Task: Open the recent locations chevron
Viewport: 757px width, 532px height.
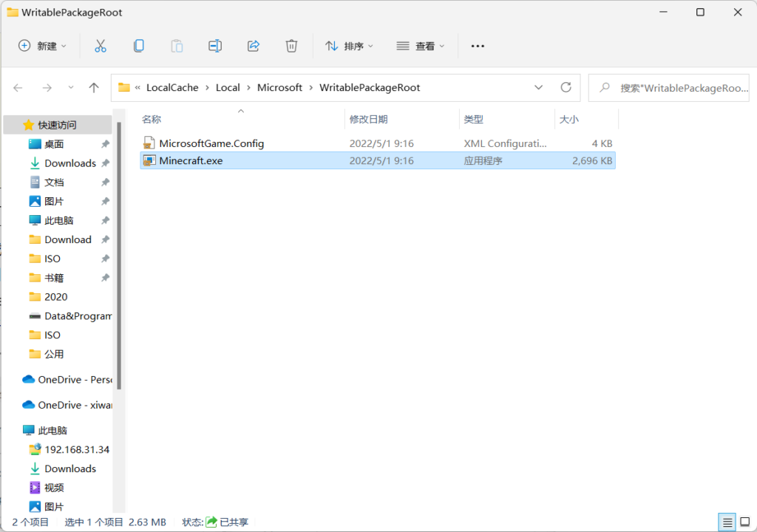Action: (x=71, y=87)
